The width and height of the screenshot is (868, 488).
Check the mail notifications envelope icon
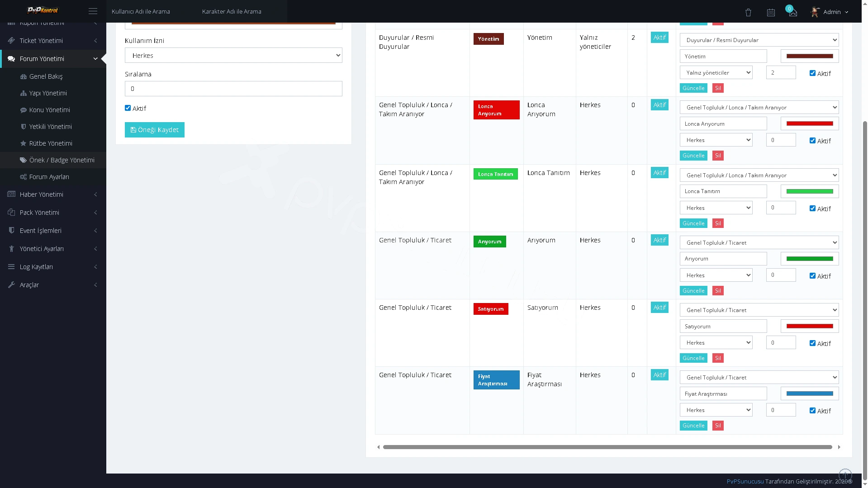[x=793, y=12]
